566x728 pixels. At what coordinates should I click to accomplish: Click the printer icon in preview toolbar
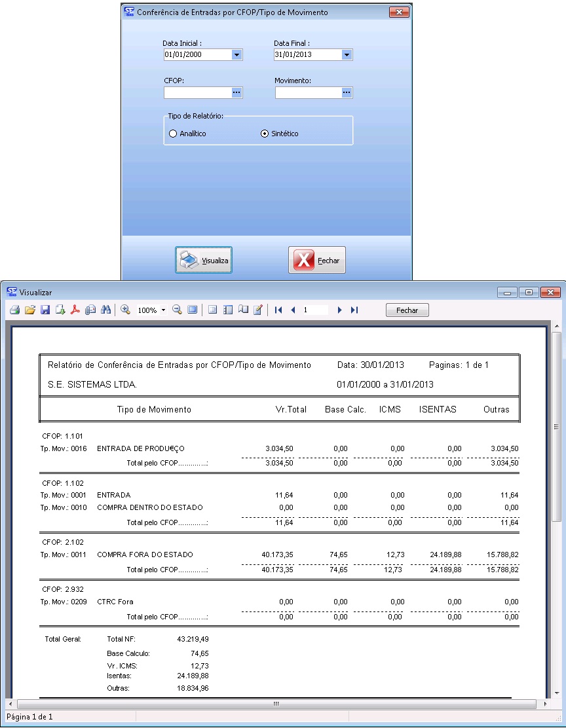pos(14,310)
